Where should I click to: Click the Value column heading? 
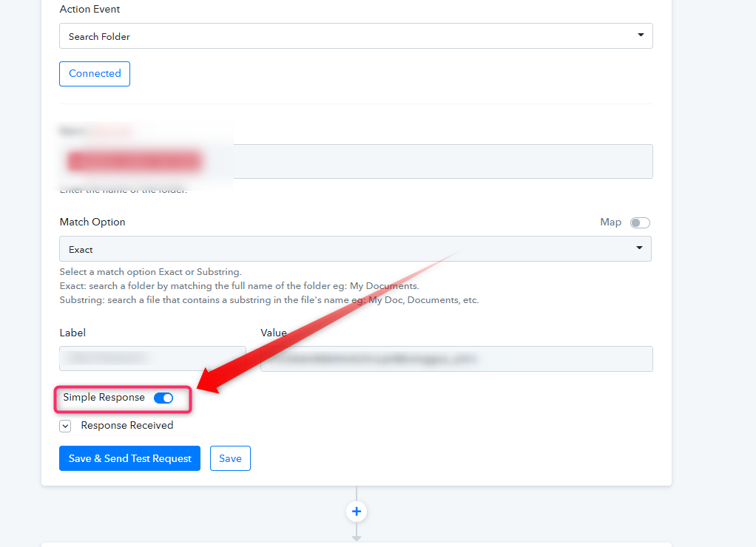tap(274, 333)
